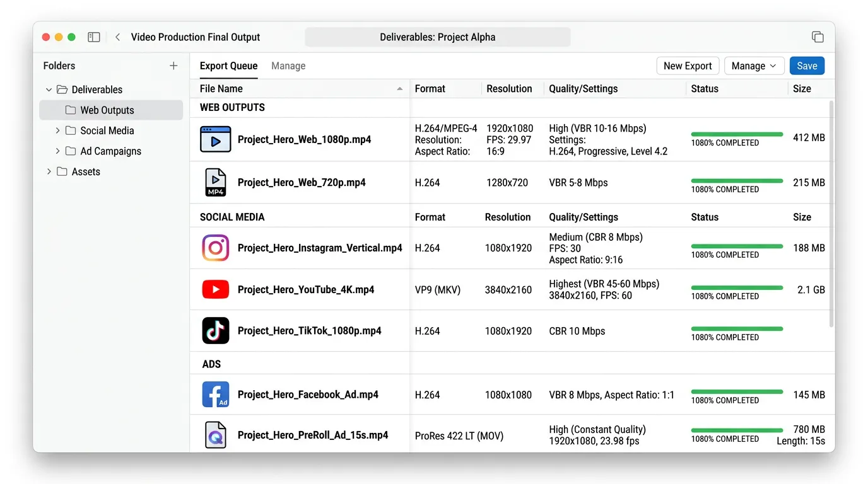868x484 pixels.
Task: Click the MP4 file icon for Web_720p
Action: pyautogui.click(x=216, y=182)
